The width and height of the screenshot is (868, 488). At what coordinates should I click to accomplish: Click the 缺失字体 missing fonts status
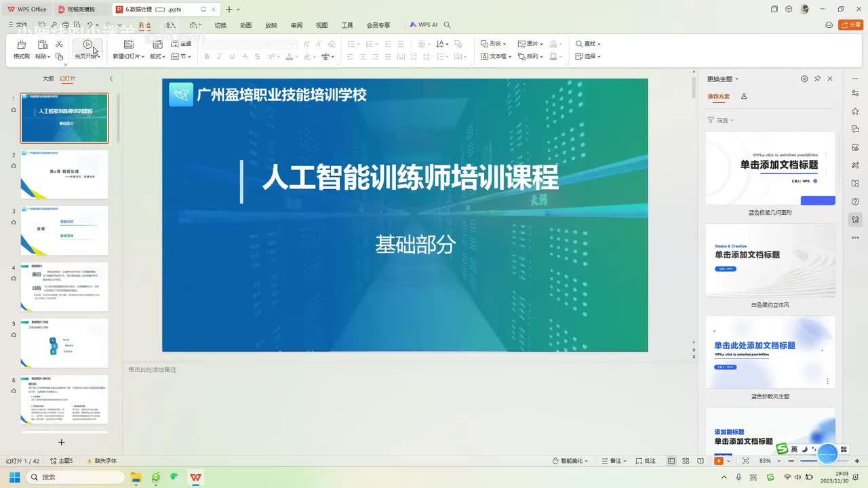[x=101, y=461]
